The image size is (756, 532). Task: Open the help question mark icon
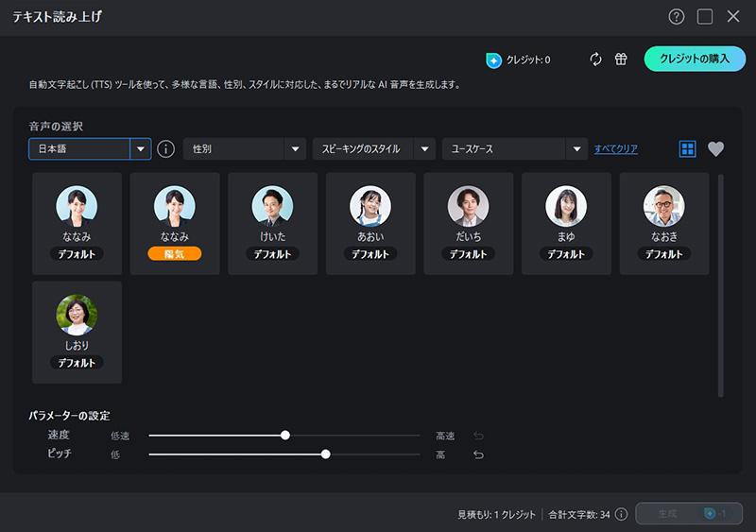(676, 17)
